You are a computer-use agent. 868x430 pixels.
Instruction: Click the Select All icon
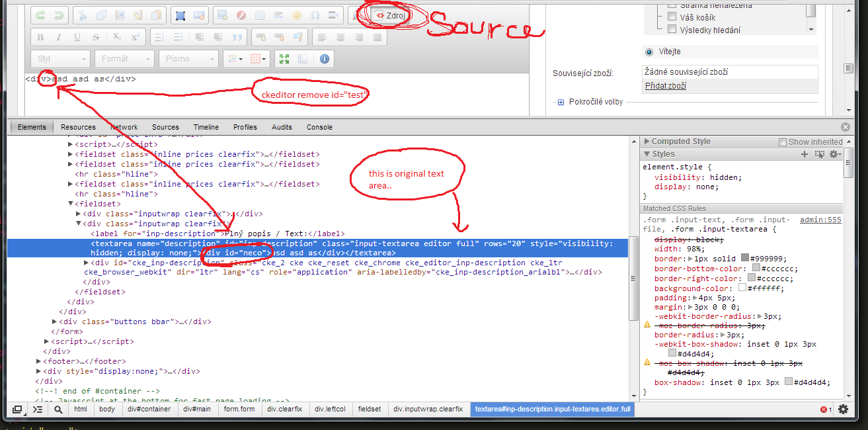[180, 15]
